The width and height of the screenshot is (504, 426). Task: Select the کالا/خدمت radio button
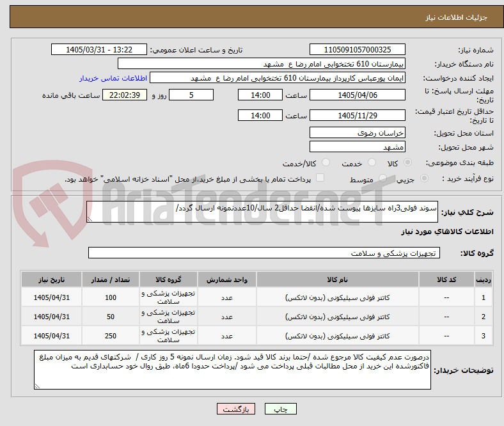326,162
